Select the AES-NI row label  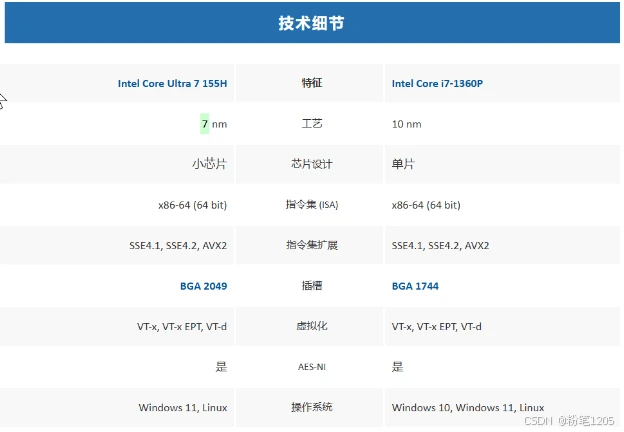(x=312, y=367)
